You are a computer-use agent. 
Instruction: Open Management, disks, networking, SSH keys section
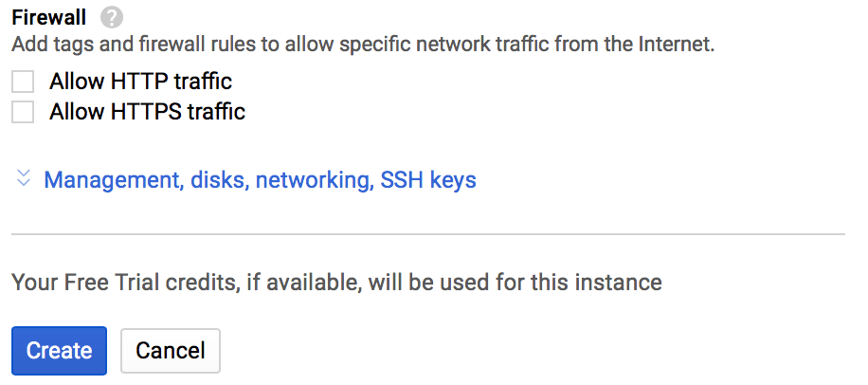tap(260, 179)
